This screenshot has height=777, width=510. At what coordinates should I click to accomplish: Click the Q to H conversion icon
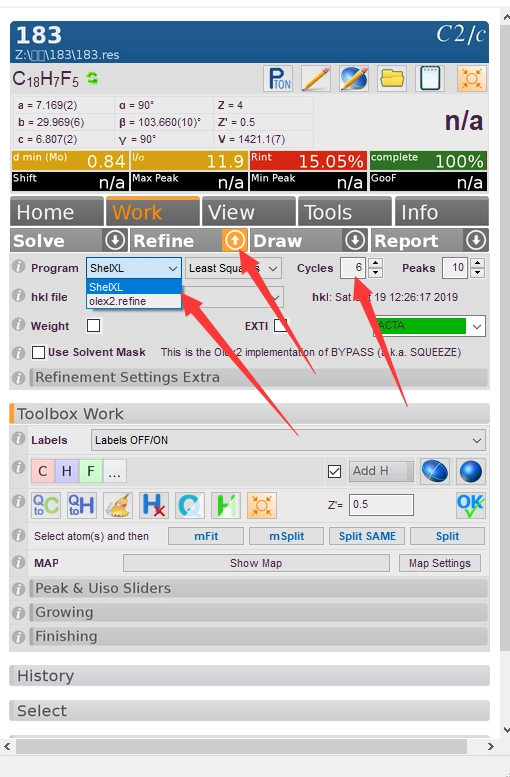(x=81, y=505)
